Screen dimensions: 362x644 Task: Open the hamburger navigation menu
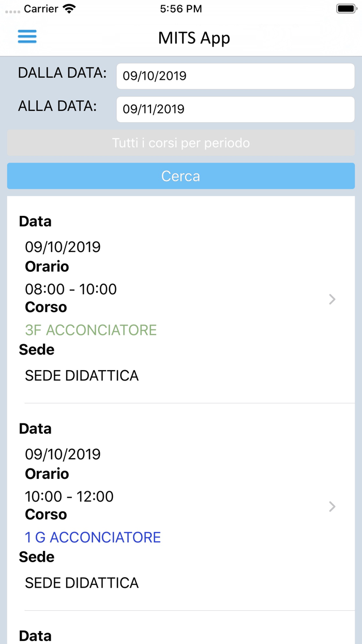[27, 37]
